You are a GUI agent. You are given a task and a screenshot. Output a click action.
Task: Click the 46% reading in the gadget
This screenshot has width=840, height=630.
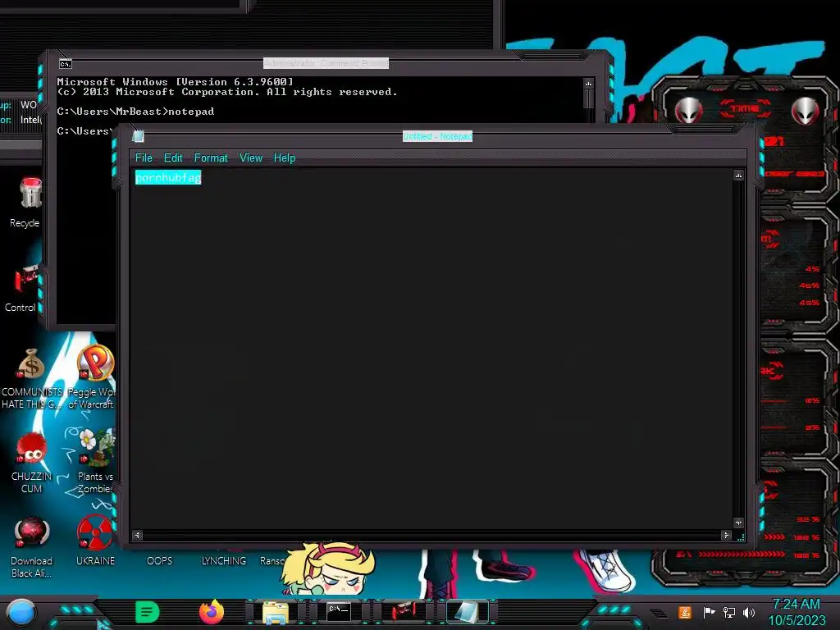pyautogui.click(x=810, y=285)
